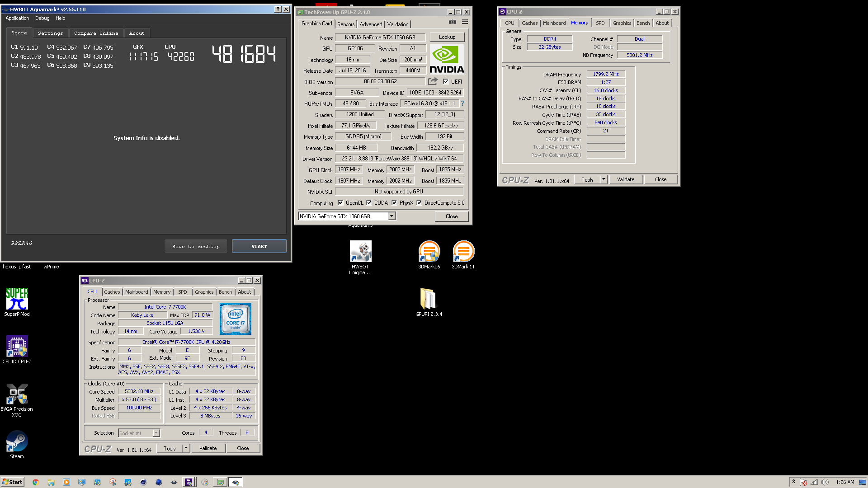Switch to the Validation tab in GPU-Z
Viewport: 868px width, 488px height.
[398, 24]
